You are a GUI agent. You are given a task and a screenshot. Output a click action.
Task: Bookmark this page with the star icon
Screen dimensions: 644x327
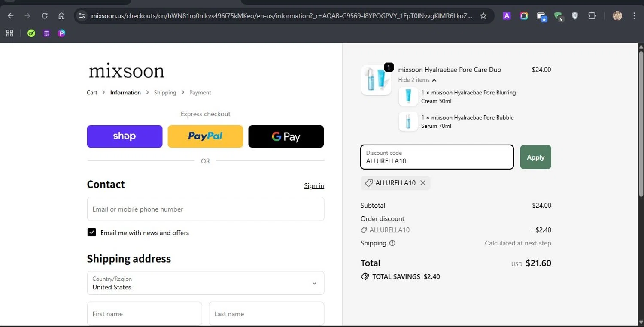pyautogui.click(x=483, y=16)
